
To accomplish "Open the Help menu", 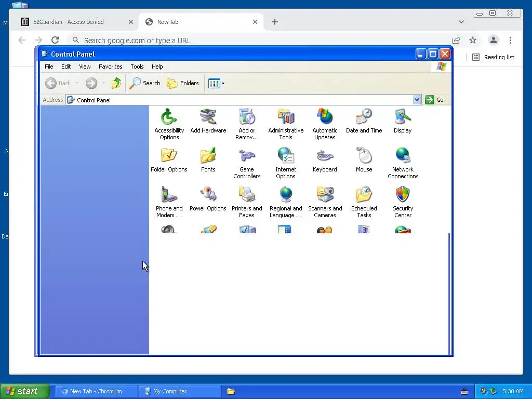I will (157, 66).
